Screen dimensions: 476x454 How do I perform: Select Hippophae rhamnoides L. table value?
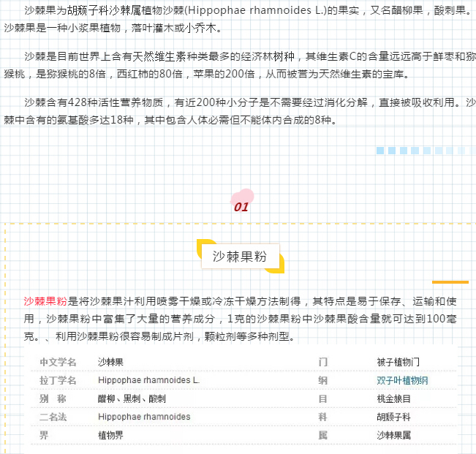(148, 380)
